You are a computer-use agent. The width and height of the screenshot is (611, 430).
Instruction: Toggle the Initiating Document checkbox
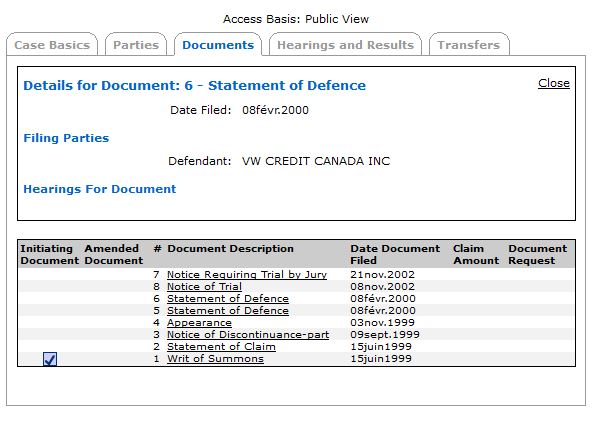(50, 359)
